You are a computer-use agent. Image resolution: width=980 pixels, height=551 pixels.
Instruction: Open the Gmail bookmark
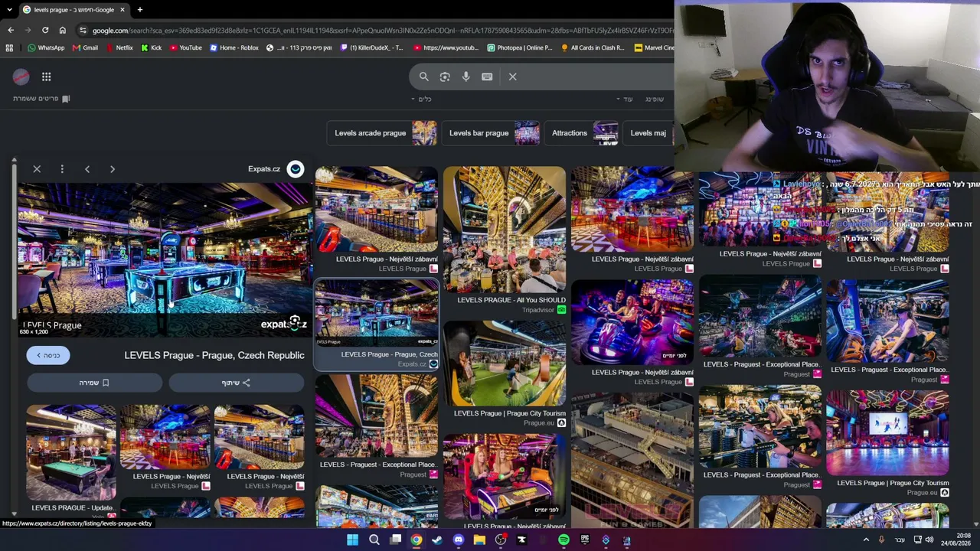coord(85,47)
